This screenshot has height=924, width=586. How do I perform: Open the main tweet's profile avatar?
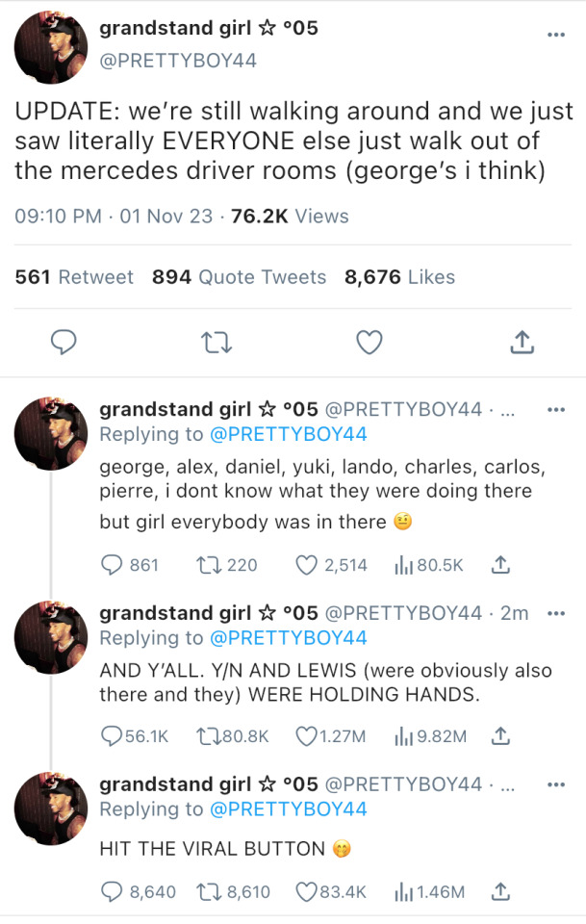pyautogui.click(x=51, y=47)
